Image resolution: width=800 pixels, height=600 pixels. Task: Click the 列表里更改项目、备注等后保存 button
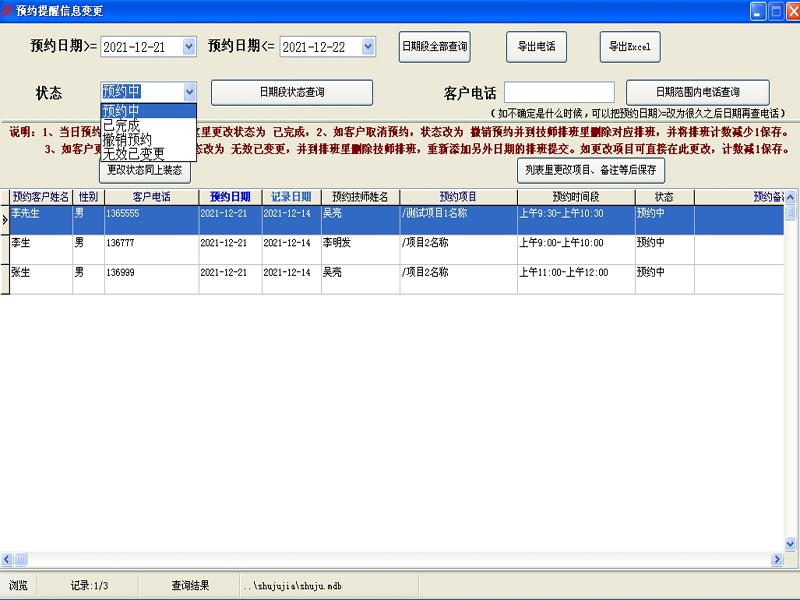coord(591,170)
